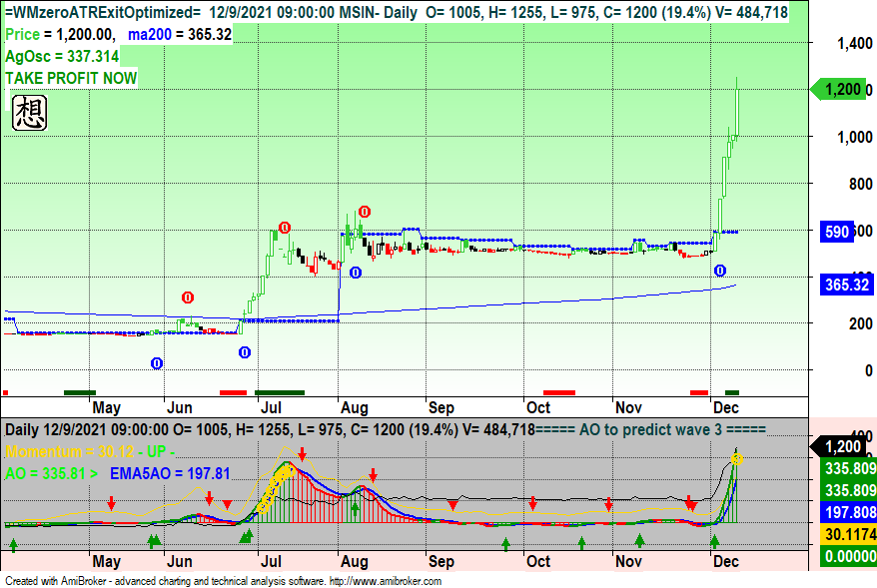The height and width of the screenshot is (588, 877).
Task: Click the dark green ribbon segment above the Jul label
Action: tap(280, 393)
